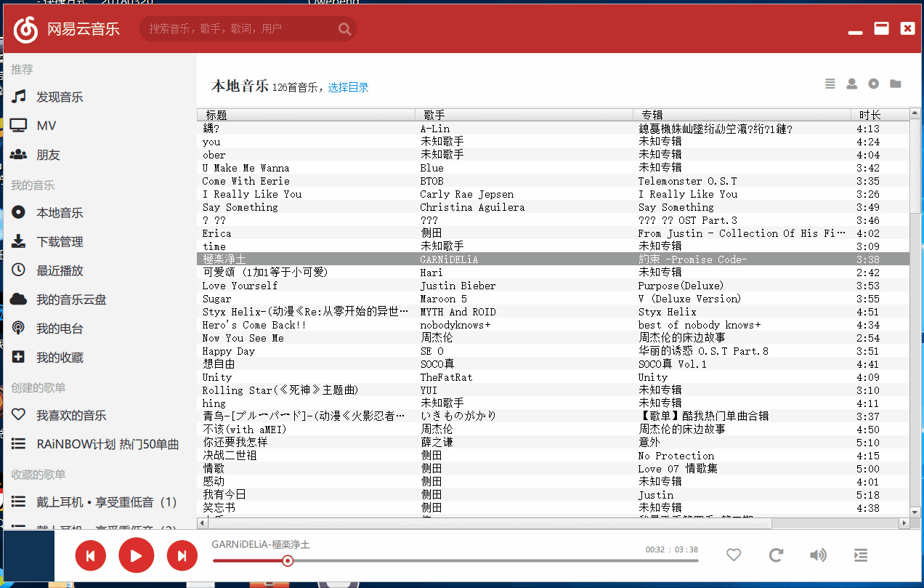Sort by the 专辑 column header
The width and height of the screenshot is (924, 588).
point(742,115)
